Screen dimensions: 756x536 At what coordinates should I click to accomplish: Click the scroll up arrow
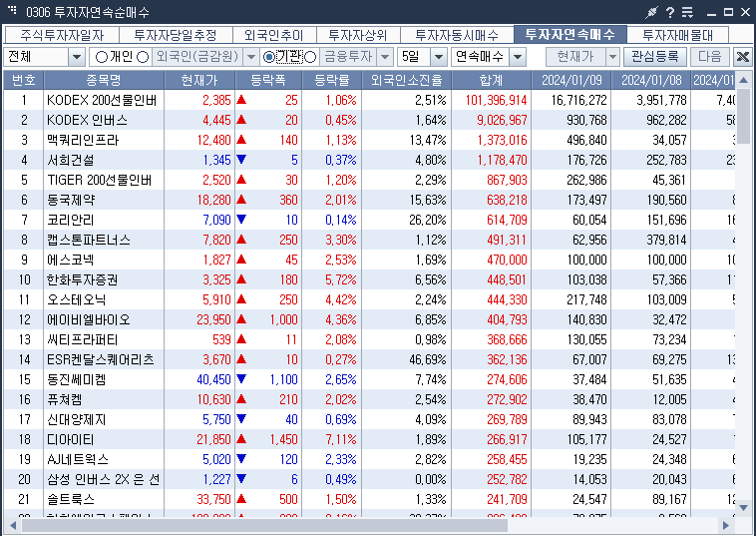pos(744,80)
